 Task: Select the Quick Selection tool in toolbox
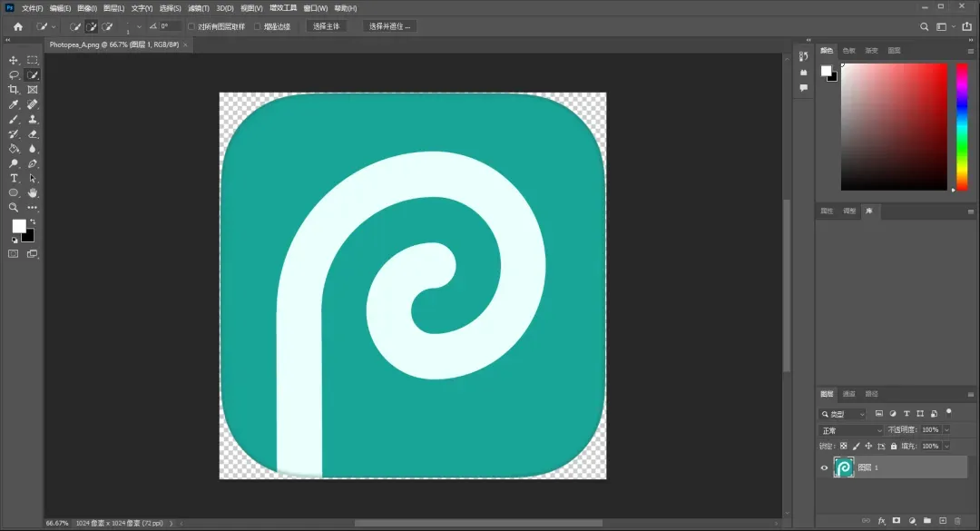coord(33,75)
